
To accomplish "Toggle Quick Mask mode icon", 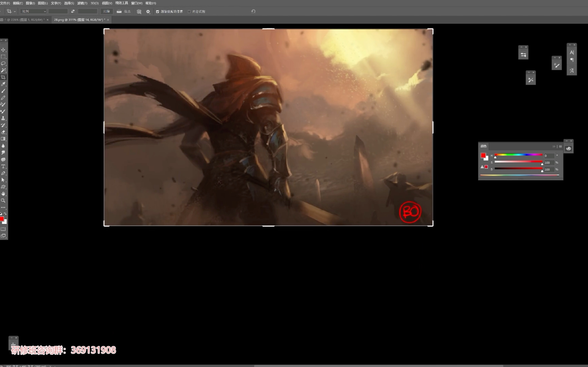I will click(x=3, y=229).
